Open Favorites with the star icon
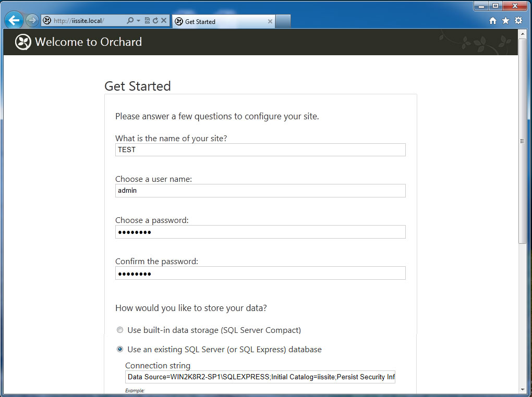The width and height of the screenshot is (532, 397). tap(505, 21)
